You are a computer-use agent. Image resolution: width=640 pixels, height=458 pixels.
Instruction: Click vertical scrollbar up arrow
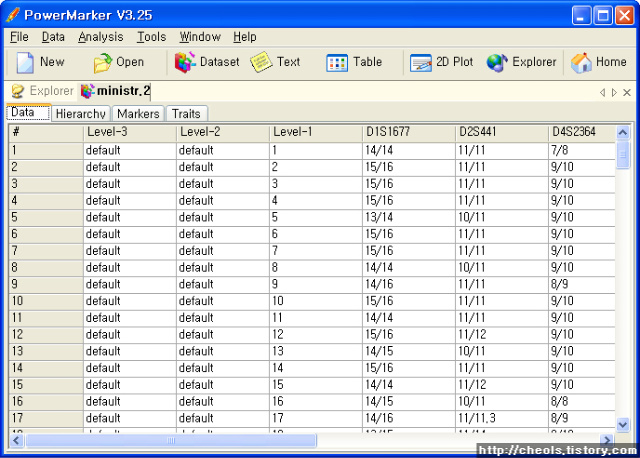622,132
